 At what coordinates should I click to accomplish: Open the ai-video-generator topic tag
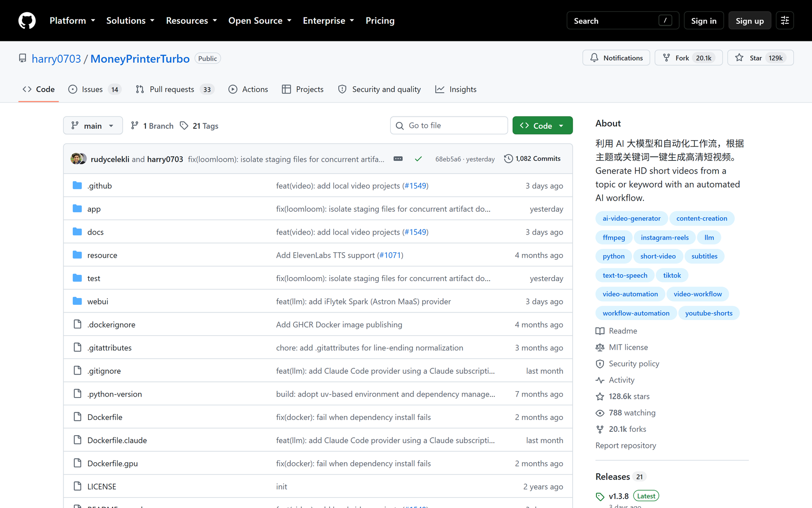tap(631, 218)
